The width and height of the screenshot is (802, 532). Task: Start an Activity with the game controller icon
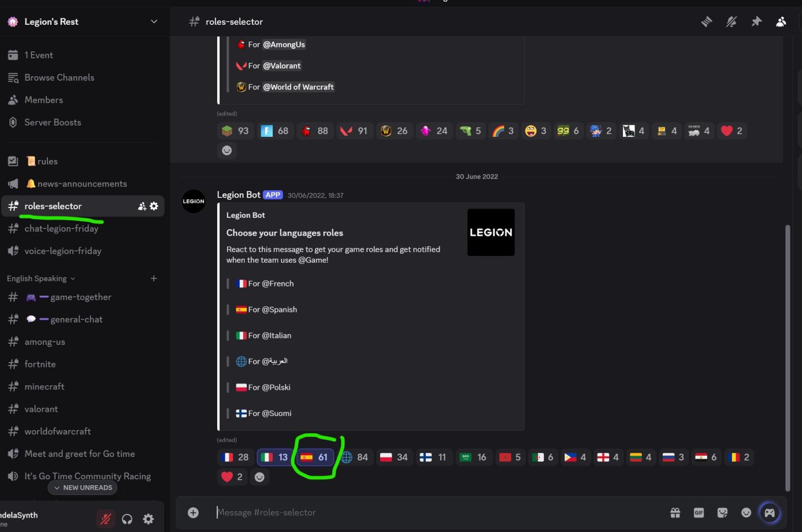[770, 512]
